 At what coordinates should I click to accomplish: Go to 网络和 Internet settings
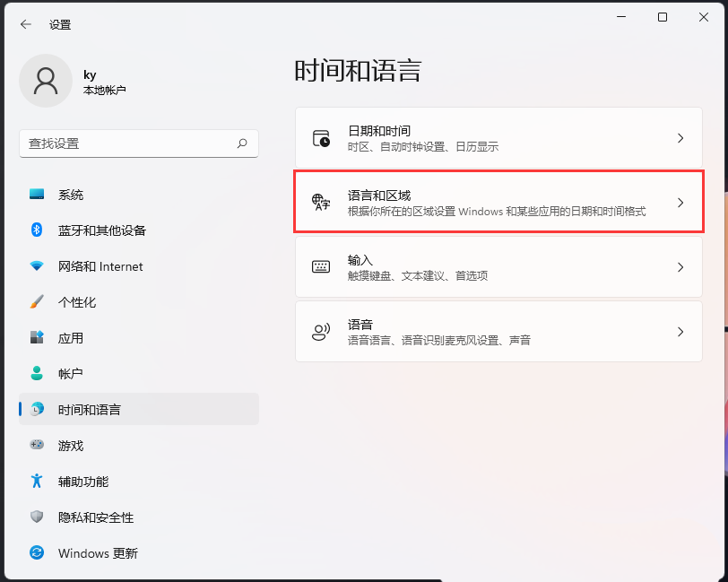pyautogui.click(x=139, y=266)
